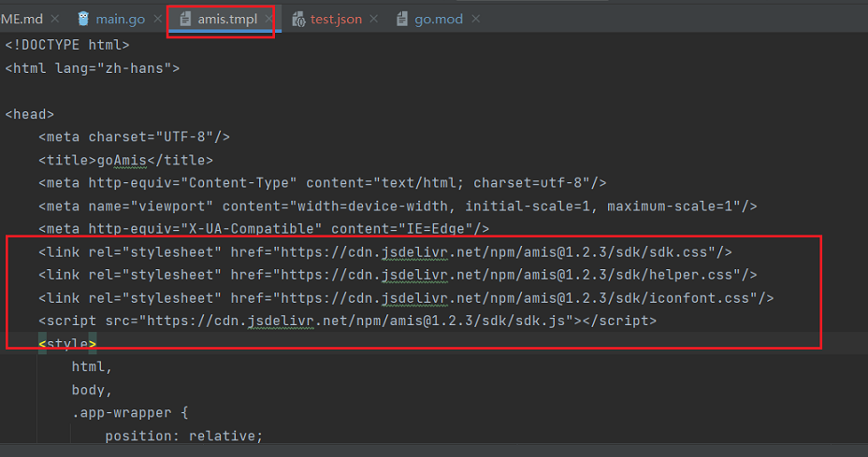The image size is (868, 457).
Task: Click the "body," selector line
Action: tap(92, 390)
